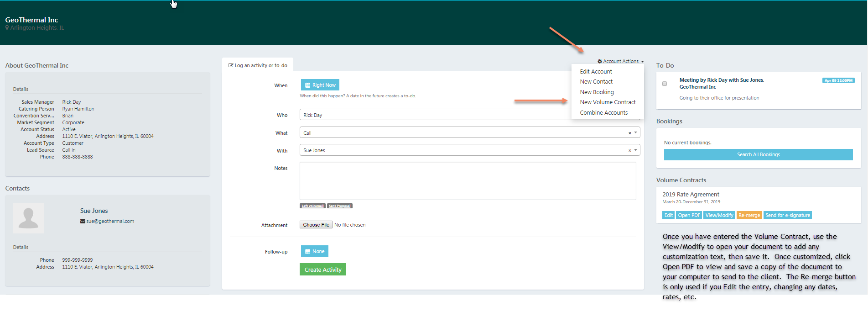Check the Rick Day meeting to-do checkbox

(665, 84)
